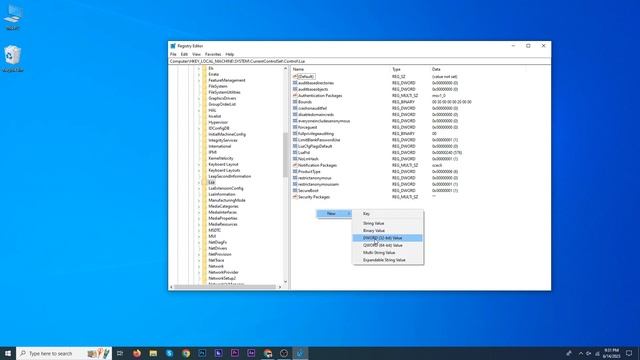Select the MediaCategories key in tree
Image resolution: width=640 pixels, height=360 pixels.
tap(223, 207)
